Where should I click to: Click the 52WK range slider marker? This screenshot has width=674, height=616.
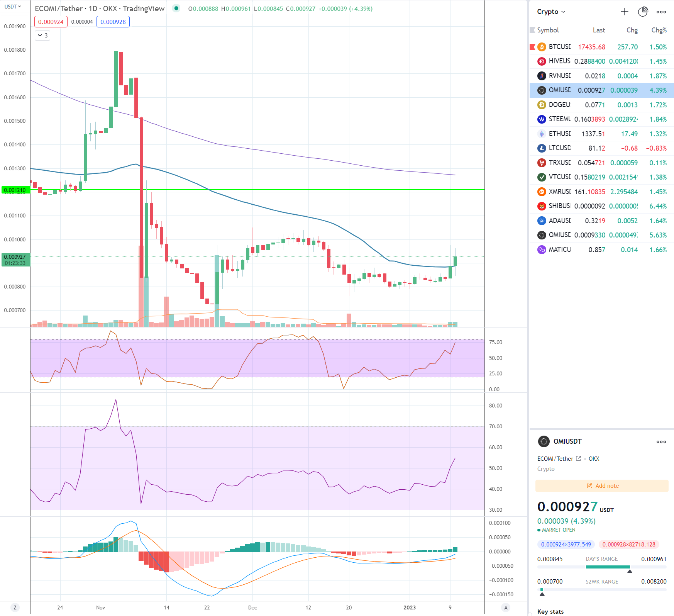coord(542,594)
